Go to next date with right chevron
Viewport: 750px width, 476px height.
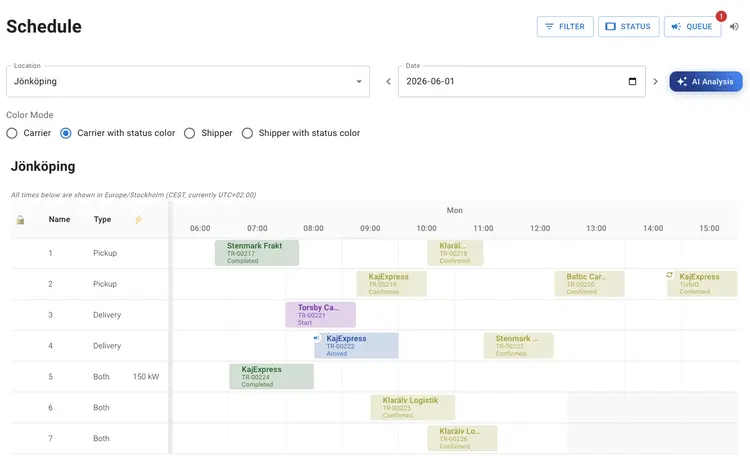point(655,81)
